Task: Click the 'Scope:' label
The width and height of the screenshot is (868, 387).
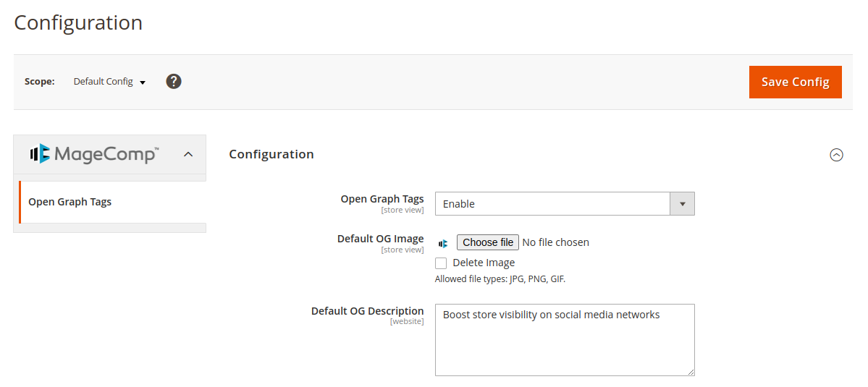Action: tap(40, 82)
